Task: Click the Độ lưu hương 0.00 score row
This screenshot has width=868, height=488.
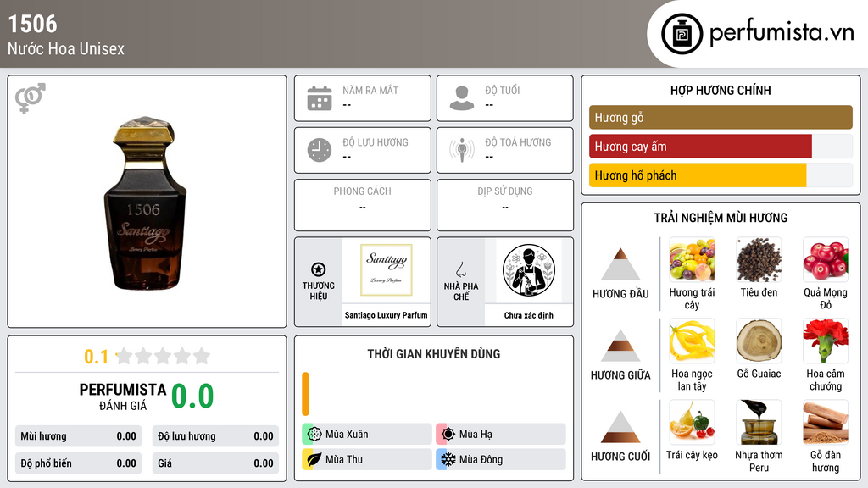Action: tap(215, 436)
